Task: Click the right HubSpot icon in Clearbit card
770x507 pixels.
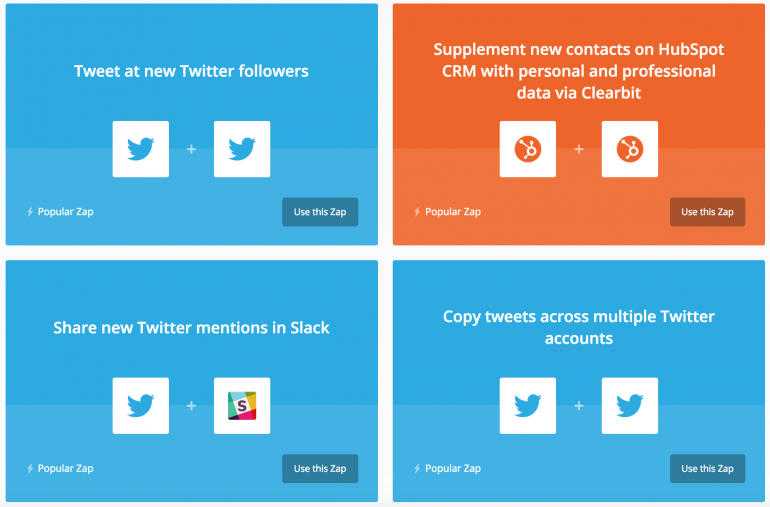Action: [x=630, y=149]
